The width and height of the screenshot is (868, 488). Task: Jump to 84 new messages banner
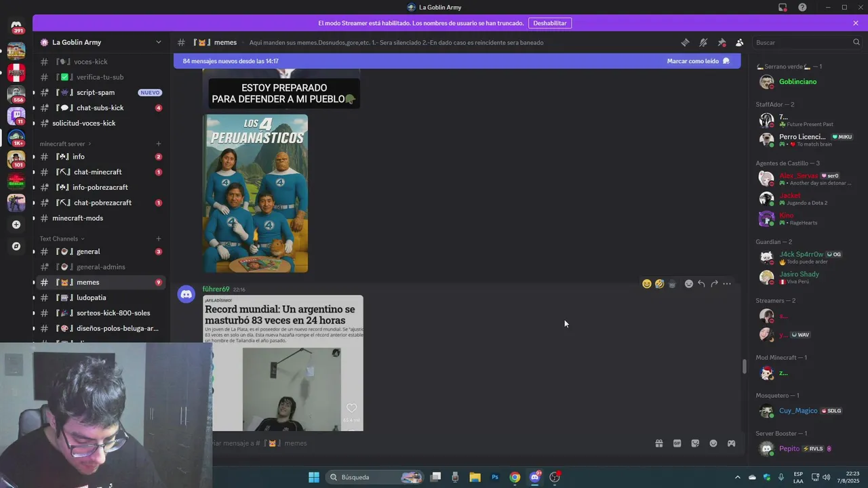click(457, 61)
